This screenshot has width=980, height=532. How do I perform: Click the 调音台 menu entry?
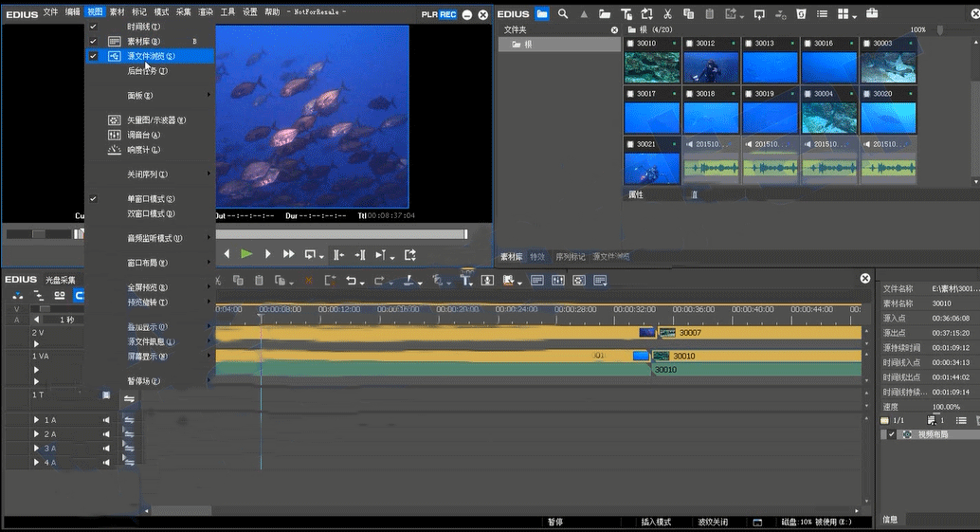(x=143, y=135)
